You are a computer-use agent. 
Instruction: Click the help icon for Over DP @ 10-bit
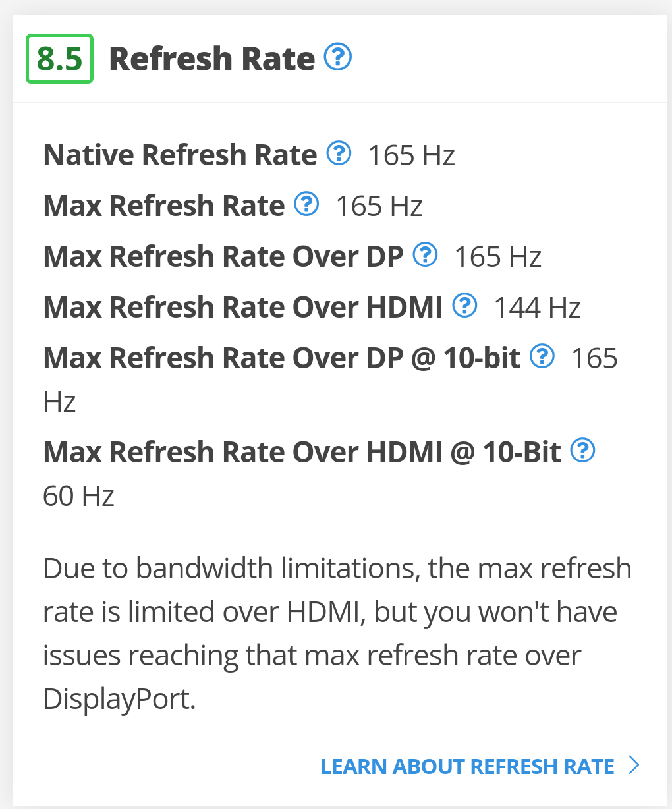542,356
